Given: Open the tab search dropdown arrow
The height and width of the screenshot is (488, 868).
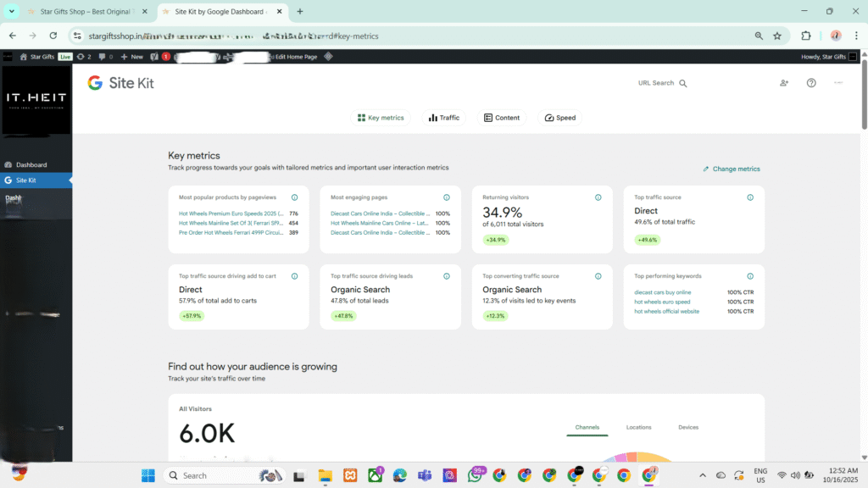Looking at the screenshot, I should coord(12,12).
